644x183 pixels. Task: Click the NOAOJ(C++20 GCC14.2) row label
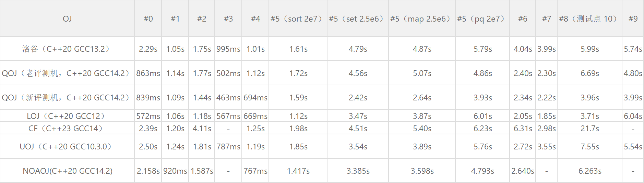[x=67, y=171]
